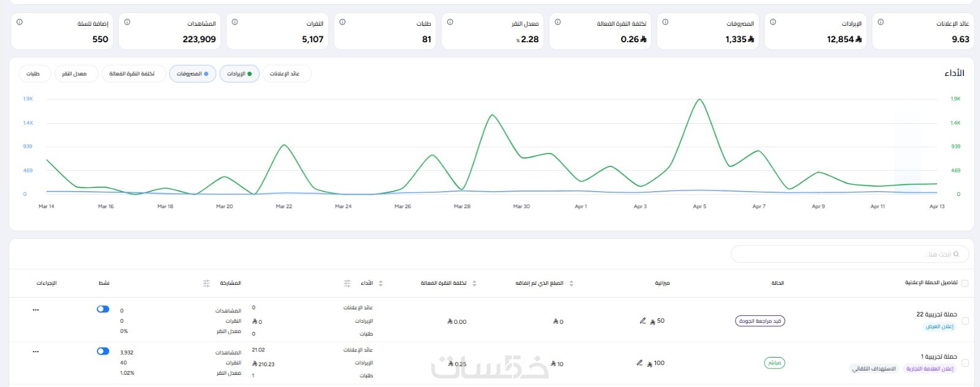This screenshot has width=980, height=387.
Task: Open info icon on الإيرادات card
Action: [x=773, y=22]
